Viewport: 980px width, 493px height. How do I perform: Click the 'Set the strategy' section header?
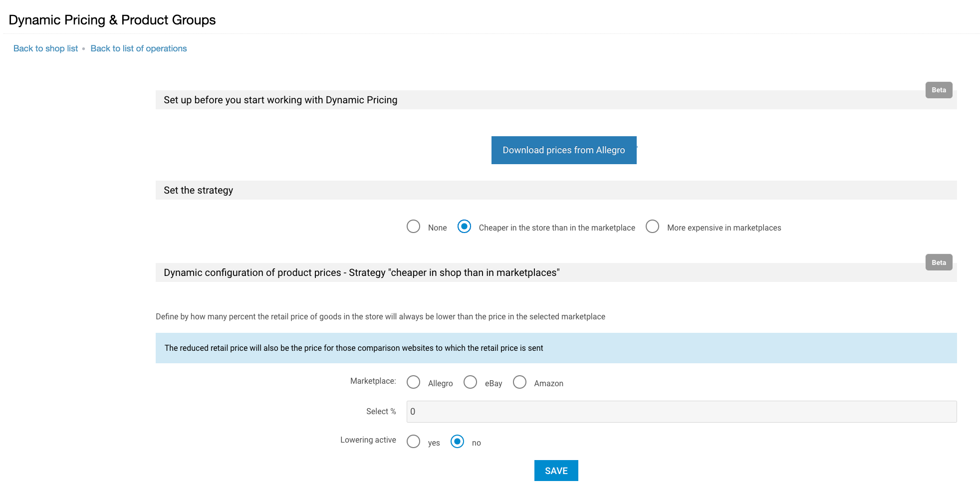198,190
